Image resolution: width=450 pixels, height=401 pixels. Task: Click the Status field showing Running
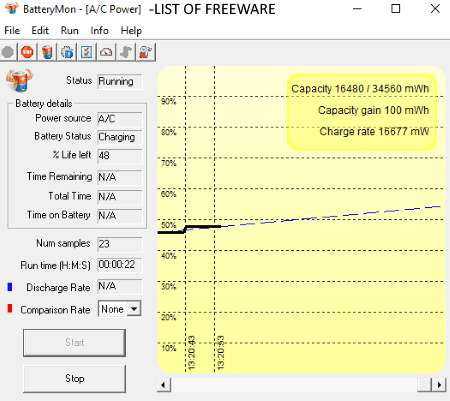click(120, 82)
